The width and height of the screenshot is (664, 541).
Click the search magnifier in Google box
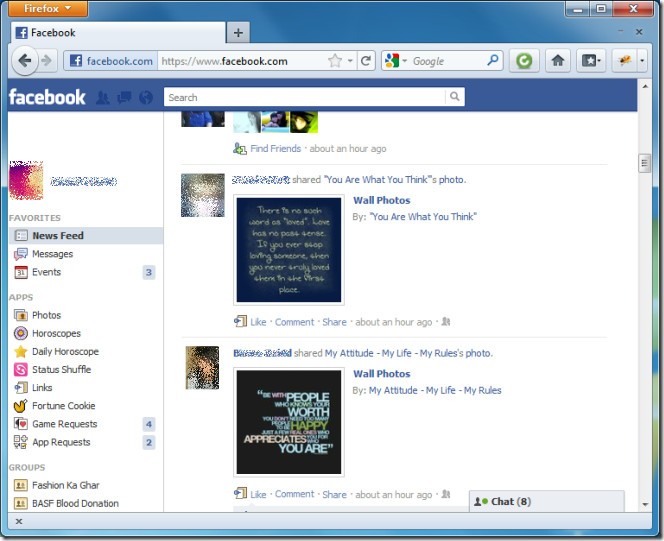[x=492, y=61]
